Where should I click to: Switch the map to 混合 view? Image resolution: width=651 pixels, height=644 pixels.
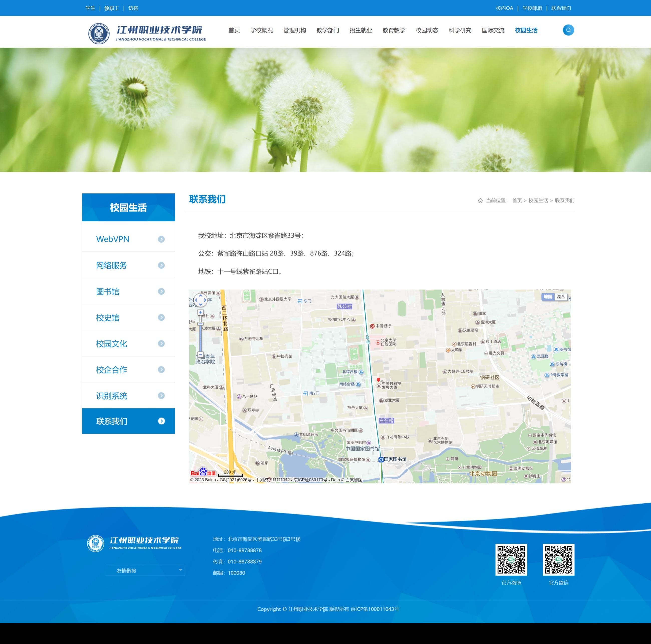(561, 297)
